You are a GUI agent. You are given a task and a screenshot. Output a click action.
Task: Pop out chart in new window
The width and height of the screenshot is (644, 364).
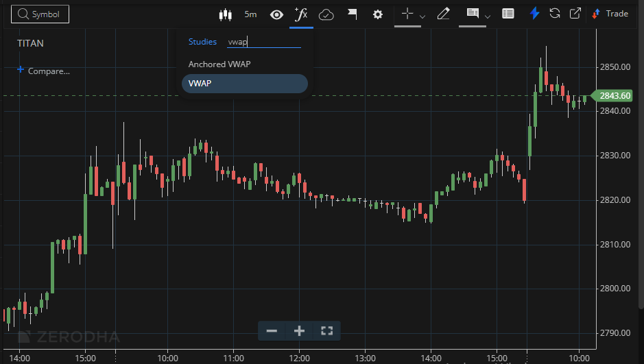(x=575, y=14)
